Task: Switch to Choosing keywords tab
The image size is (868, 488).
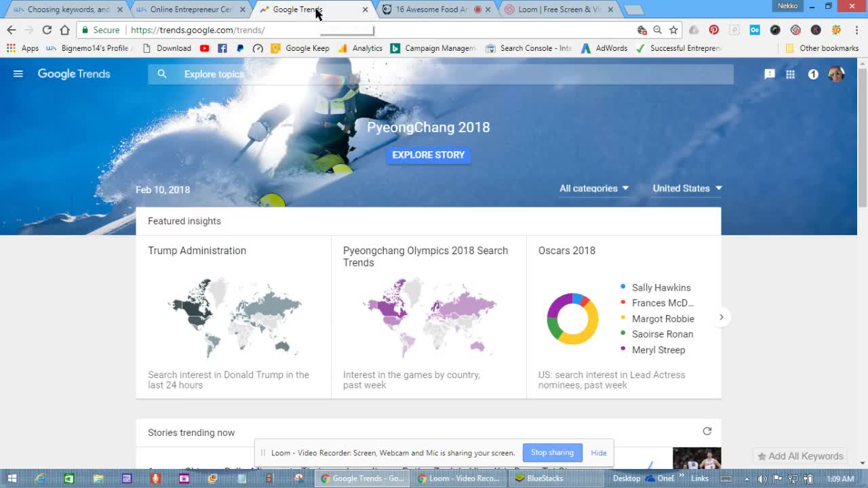Action: point(66,9)
